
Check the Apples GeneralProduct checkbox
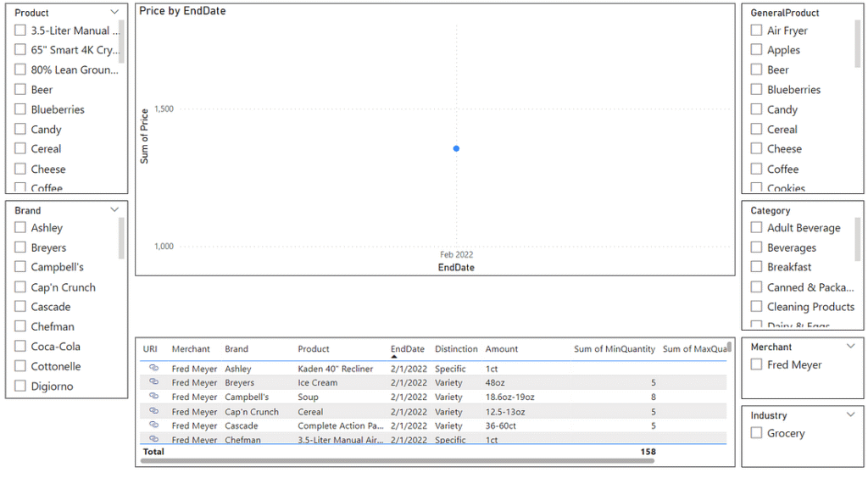coord(756,49)
